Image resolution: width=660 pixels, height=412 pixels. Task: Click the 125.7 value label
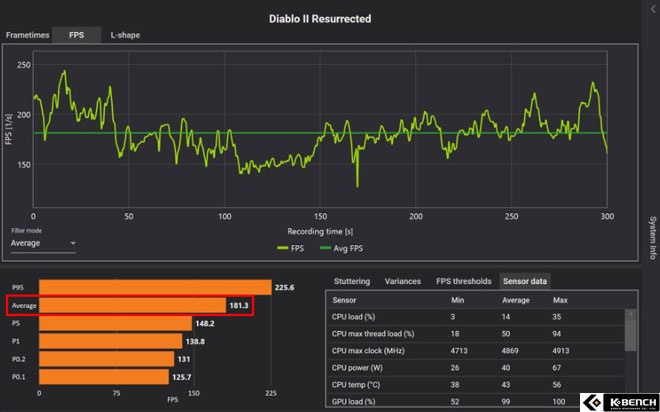pos(181,377)
